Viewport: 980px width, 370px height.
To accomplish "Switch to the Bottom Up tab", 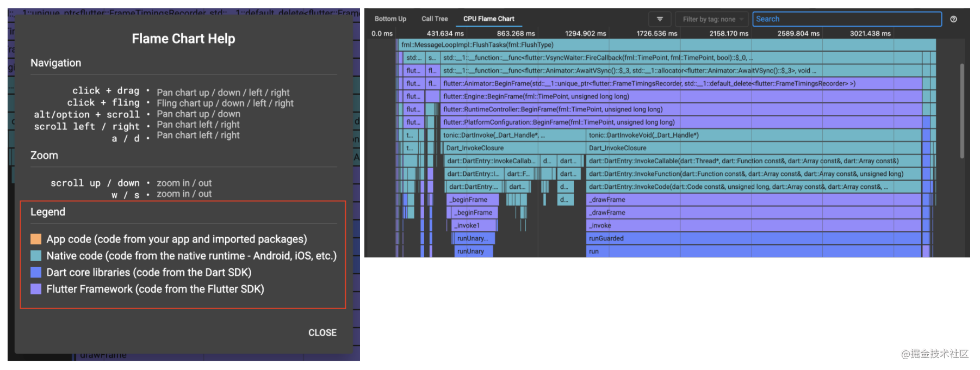I will (x=390, y=18).
